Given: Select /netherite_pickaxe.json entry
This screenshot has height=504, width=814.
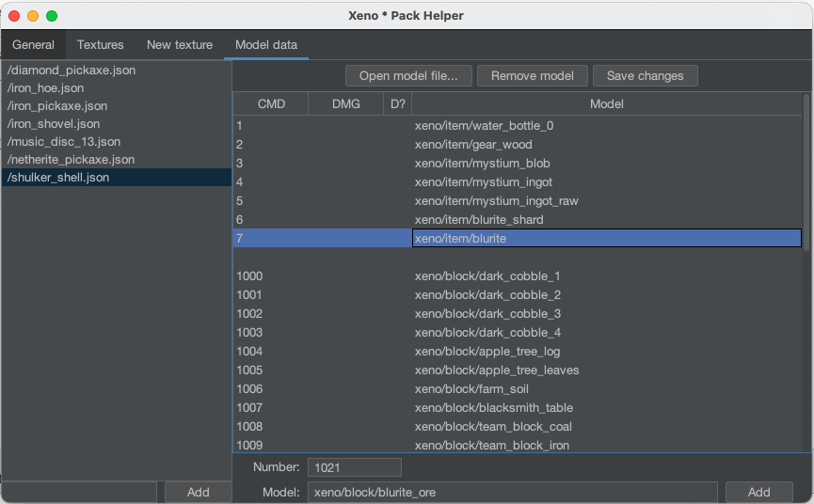Looking at the screenshot, I should [x=71, y=159].
